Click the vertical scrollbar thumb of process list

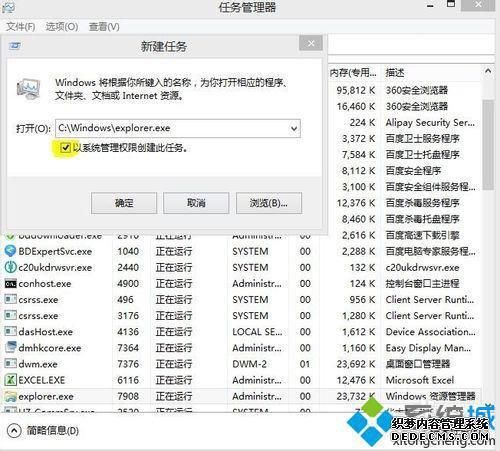pos(488,145)
